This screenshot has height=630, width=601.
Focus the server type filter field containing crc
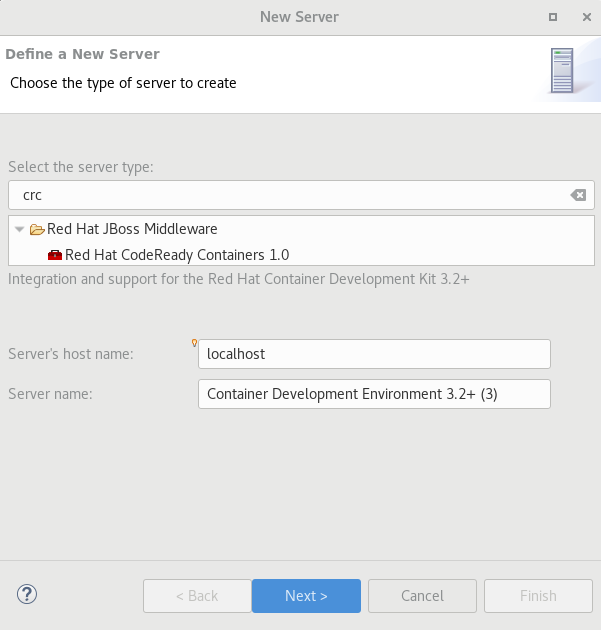pos(290,195)
